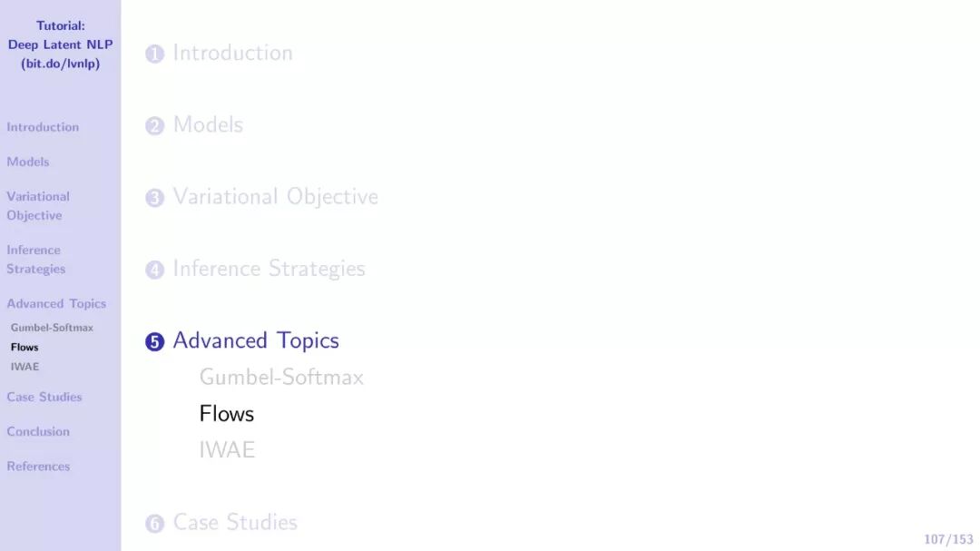Image resolution: width=980 pixels, height=551 pixels.
Task: Go to Models in the sidebar
Action: tap(28, 162)
